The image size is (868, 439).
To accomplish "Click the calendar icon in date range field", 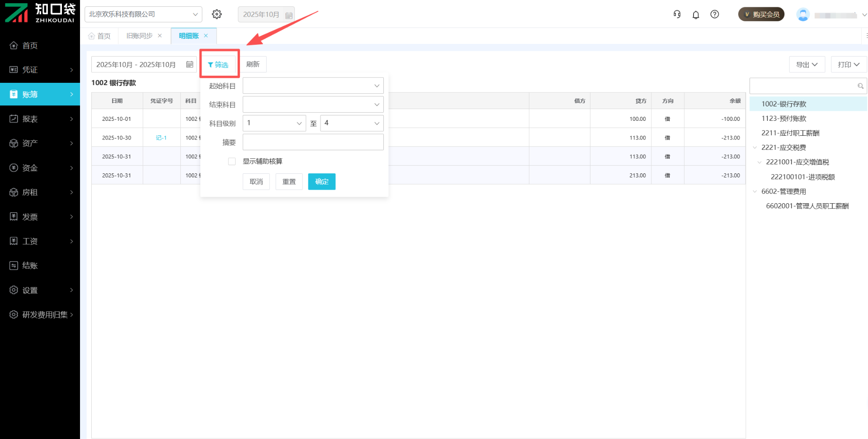I will click(x=190, y=65).
